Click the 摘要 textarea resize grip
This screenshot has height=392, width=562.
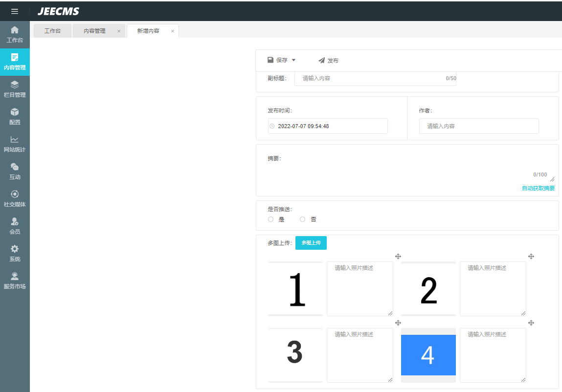tap(552, 179)
